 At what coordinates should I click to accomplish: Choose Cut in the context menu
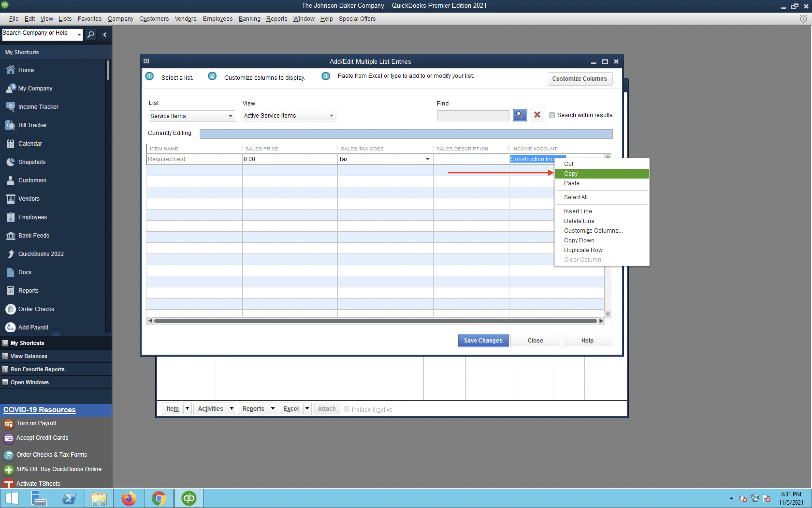602,164
